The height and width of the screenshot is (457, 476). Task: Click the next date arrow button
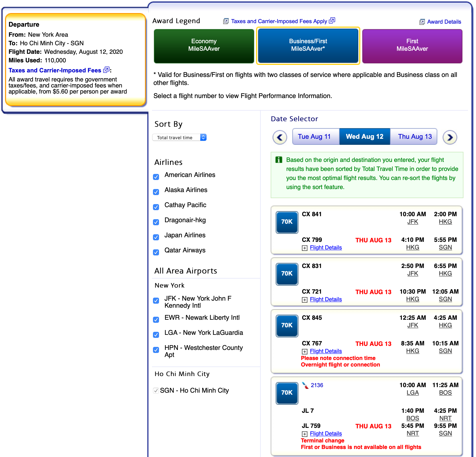[x=450, y=137]
